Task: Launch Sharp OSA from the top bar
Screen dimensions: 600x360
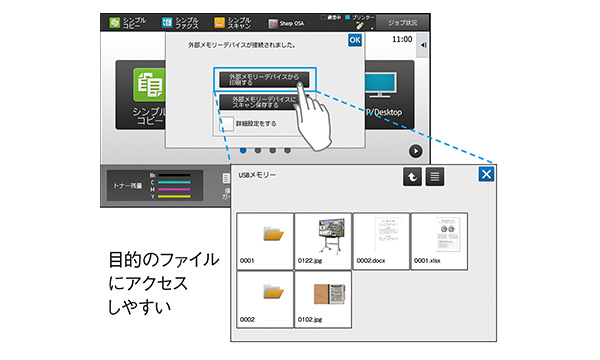Action: [x=286, y=23]
